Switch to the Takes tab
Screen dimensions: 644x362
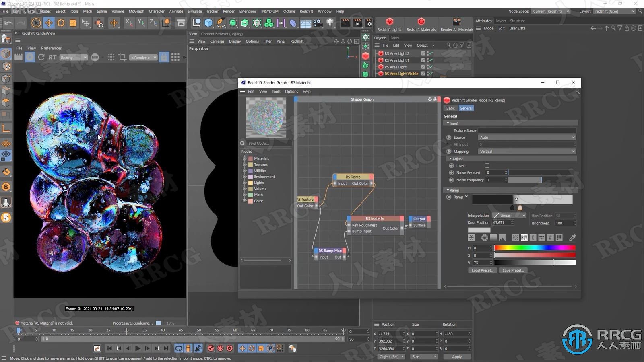point(395,38)
